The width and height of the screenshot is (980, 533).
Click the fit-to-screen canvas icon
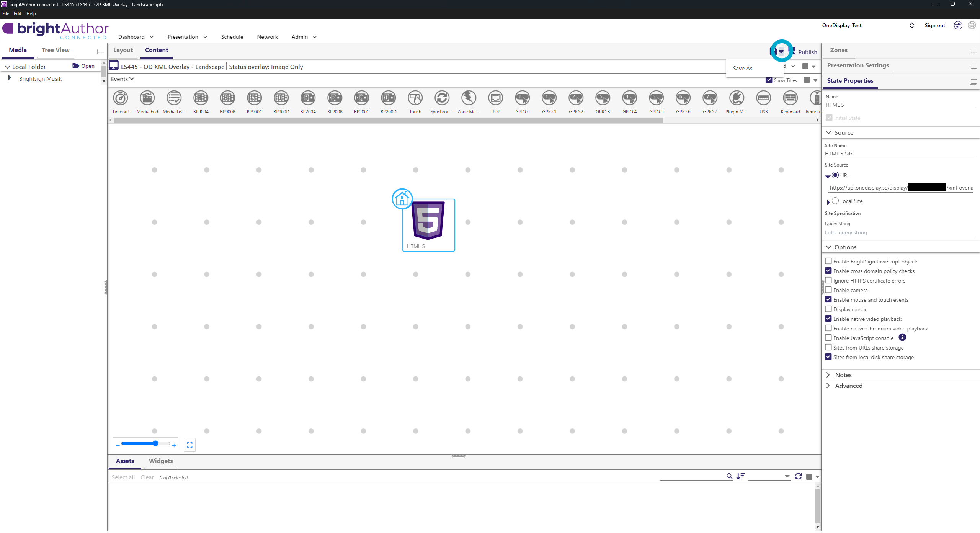189,445
